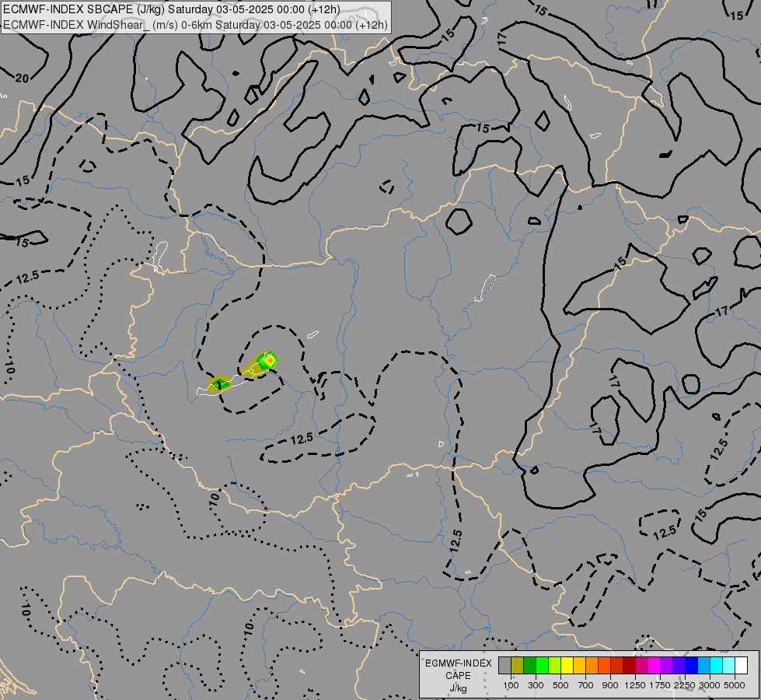761x700 pixels.
Task: Click the legend value 500
Action: pyautogui.click(x=560, y=685)
